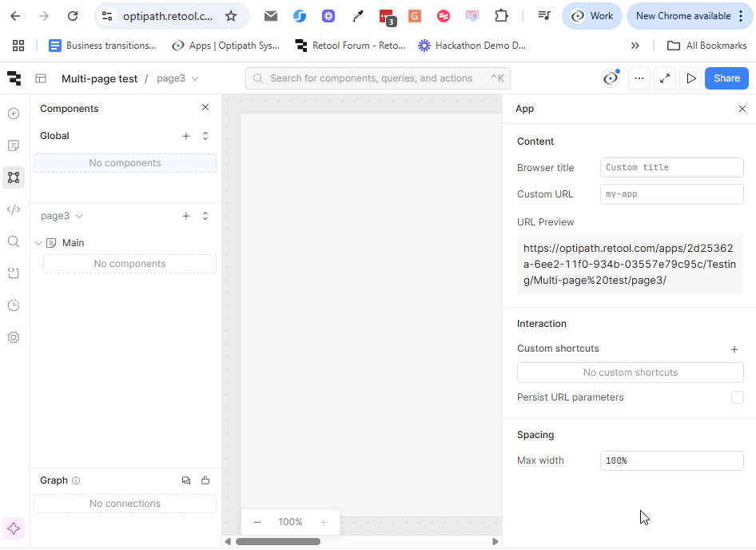Screen dimensions: 756x550
Task: Open Hackathon Demo bookmark
Action: (472, 46)
